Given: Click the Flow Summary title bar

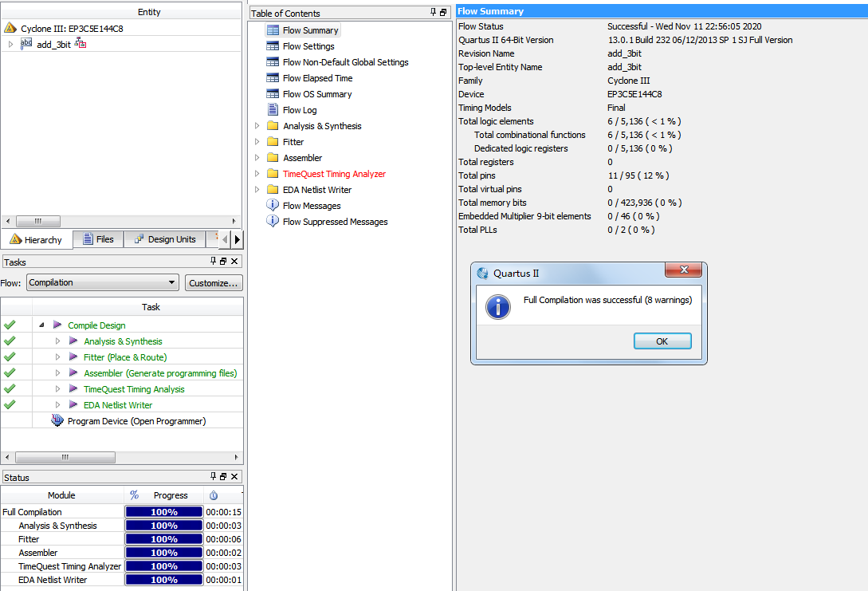Looking at the screenshot, I should click(x=662, y=11).
